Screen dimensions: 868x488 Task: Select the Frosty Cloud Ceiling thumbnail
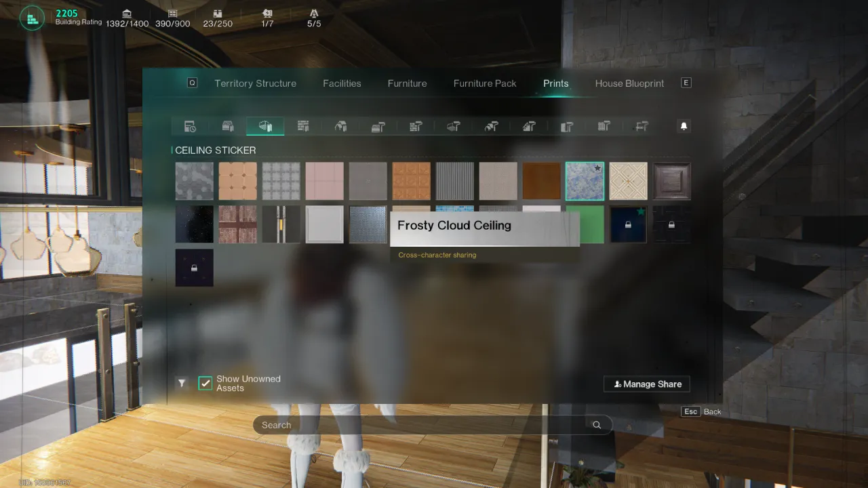point(585,181)
